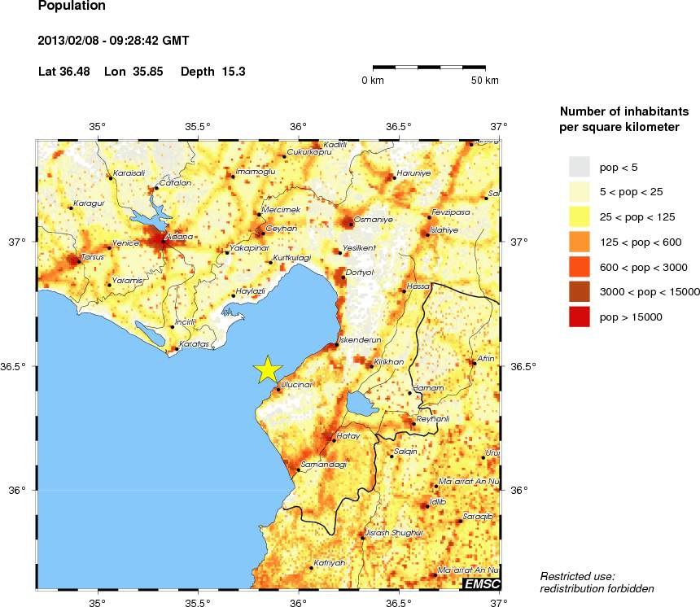Click the '125 < pop < 600' orange swatch
Screen dimensions: 700x607
(x=579, y=242)
